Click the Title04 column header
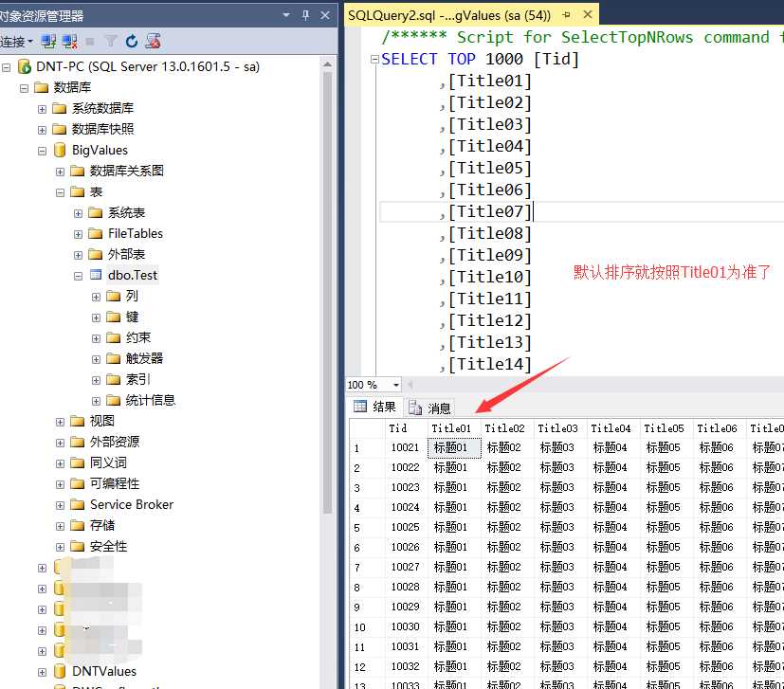 click(x=613, y=428)
